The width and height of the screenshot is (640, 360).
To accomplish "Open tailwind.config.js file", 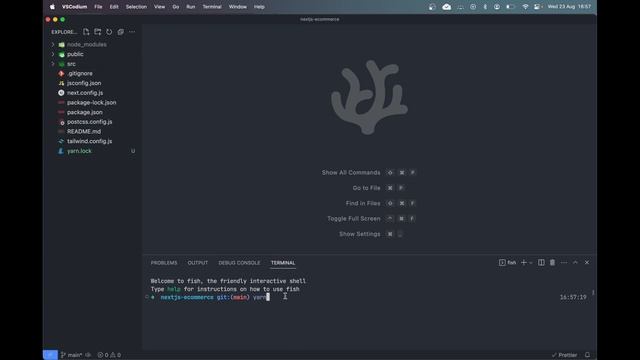I will coord(89,141).
